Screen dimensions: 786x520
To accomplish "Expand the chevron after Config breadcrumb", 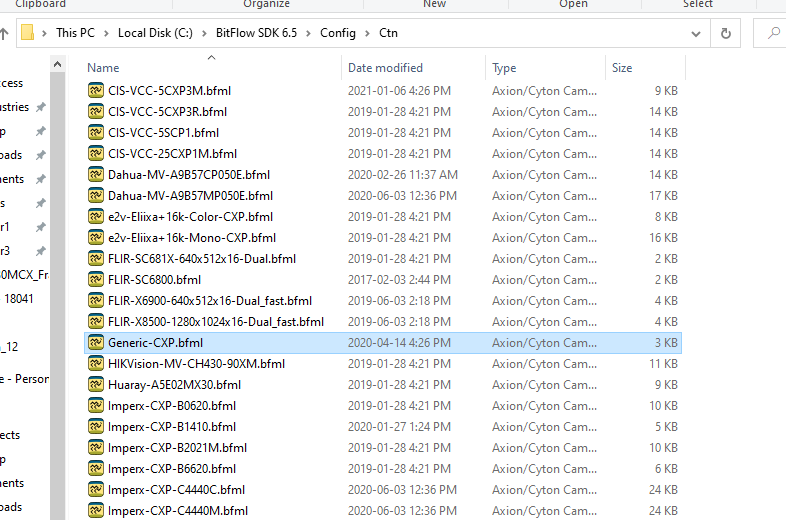I will click(367, 34).
